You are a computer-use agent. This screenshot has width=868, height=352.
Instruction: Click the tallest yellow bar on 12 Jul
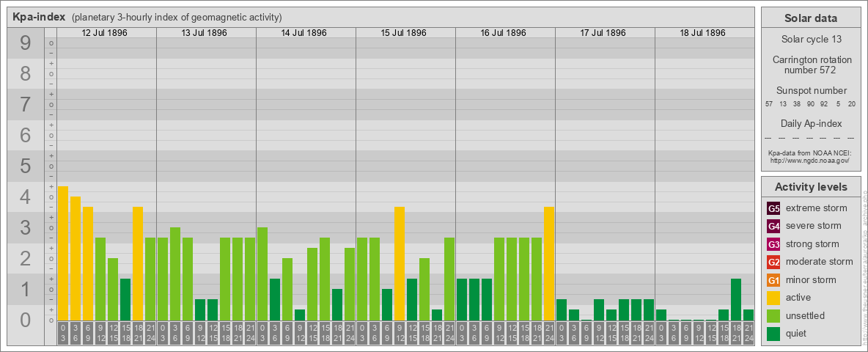coord(63,254)
